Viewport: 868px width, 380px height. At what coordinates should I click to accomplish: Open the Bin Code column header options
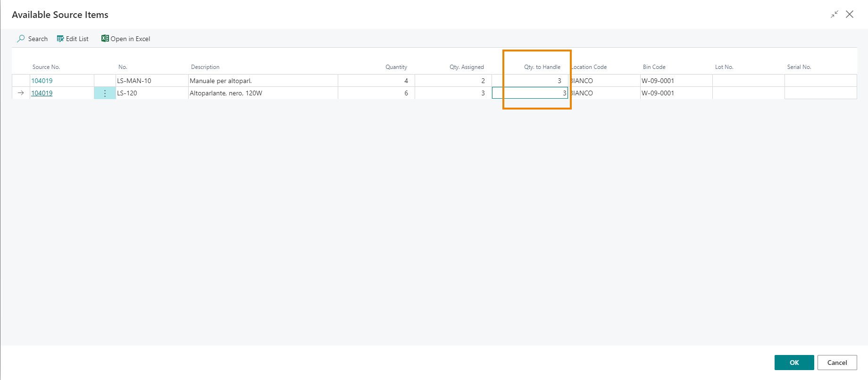pos(654,67)
